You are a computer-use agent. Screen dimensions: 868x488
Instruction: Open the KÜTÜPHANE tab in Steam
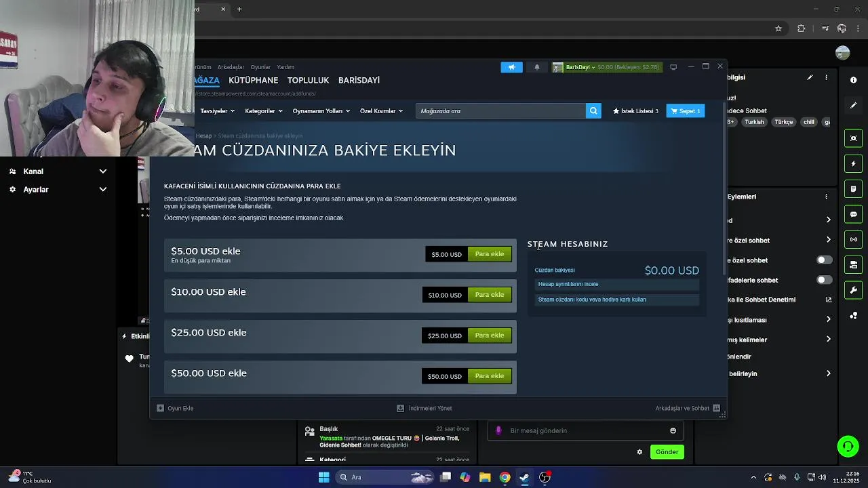(253, 80)
